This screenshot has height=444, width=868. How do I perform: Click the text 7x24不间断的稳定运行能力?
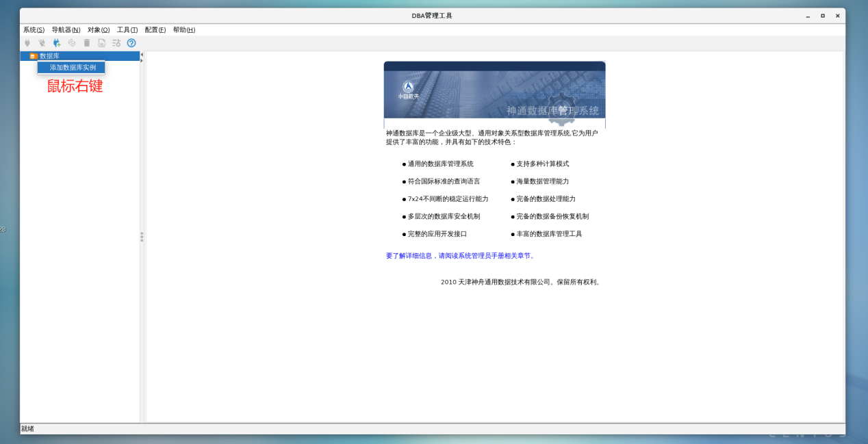448,199
